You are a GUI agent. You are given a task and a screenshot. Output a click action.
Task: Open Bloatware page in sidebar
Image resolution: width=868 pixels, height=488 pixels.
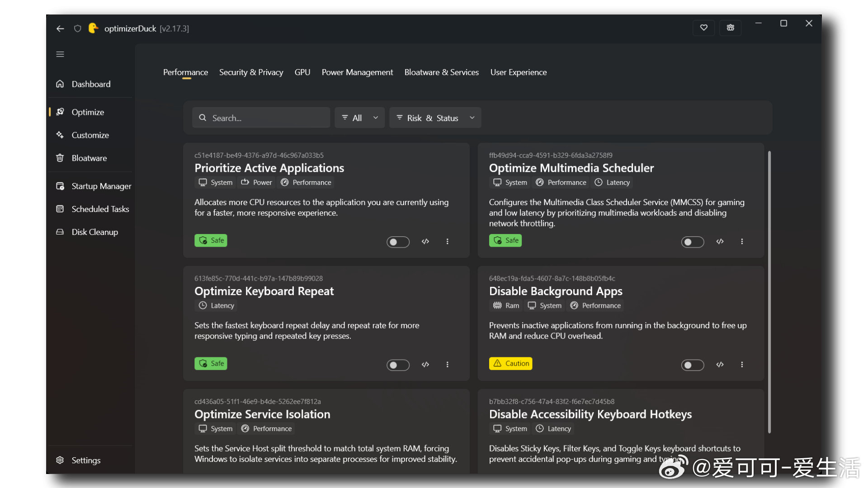coord(90,158)
